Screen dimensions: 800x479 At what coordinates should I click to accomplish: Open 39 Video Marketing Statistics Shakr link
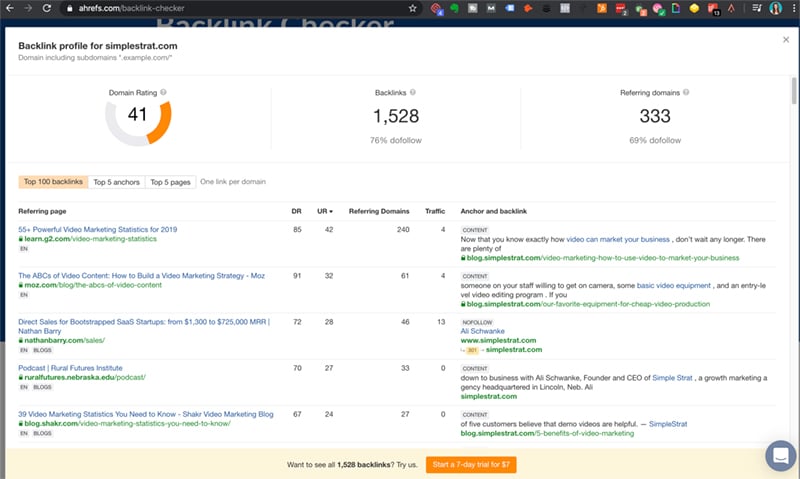tap(146, 414)
